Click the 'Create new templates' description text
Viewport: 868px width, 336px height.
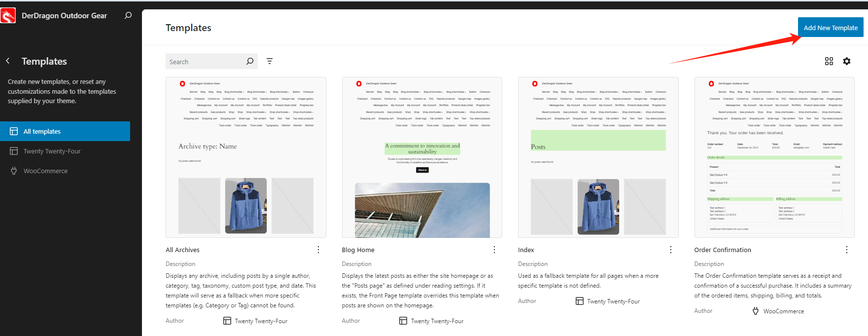(62, 91)
